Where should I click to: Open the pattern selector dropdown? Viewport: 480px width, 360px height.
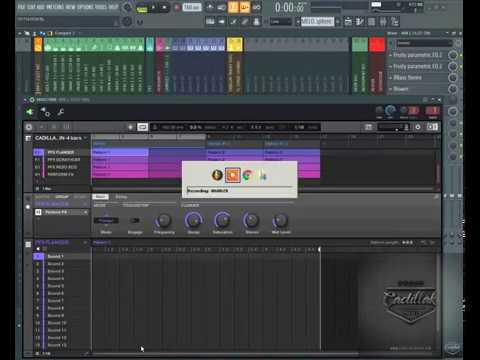317,22
